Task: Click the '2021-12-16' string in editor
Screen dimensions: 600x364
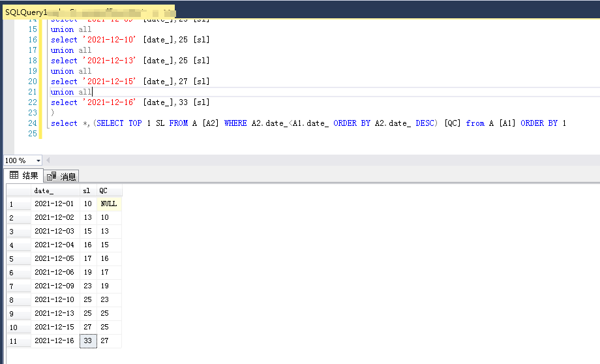Action: [x=110, y=102]
